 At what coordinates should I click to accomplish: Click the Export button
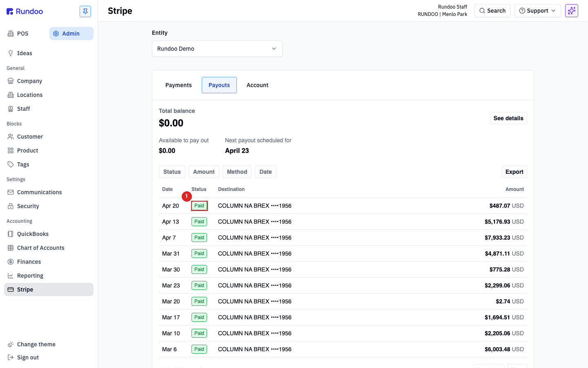click(x=514, y=172)
